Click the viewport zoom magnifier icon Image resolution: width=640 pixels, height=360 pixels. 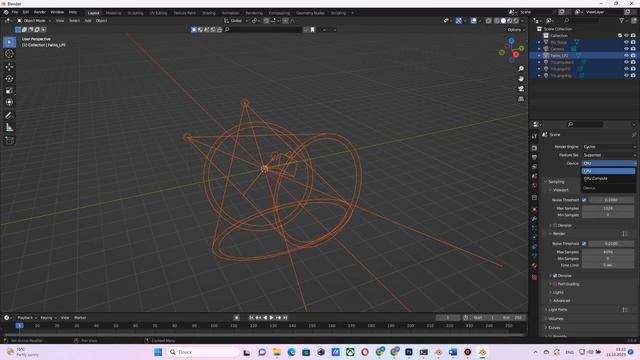pyautogui.click(x=521, y=69)
